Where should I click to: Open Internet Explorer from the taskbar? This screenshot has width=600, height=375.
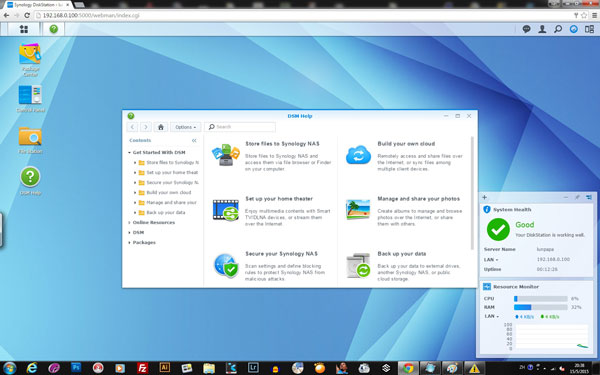click(x=32, y=368)
